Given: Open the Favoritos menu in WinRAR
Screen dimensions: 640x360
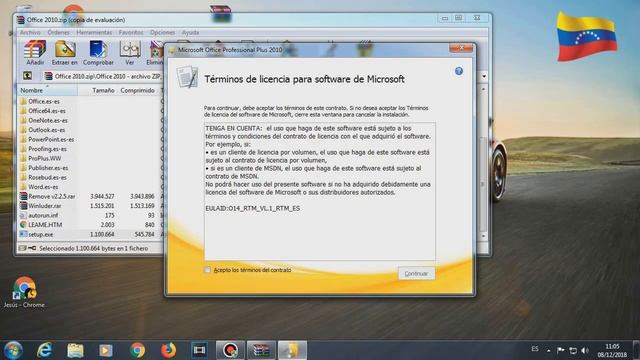Looking at the screenshot, I should pyautogui.click(x=131, y=32).
